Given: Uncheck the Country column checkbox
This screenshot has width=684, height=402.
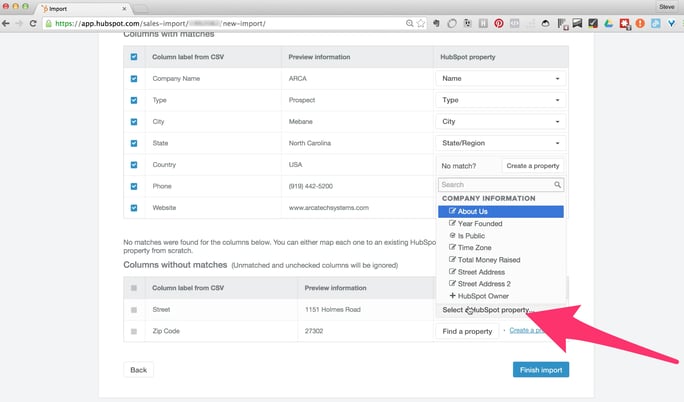Looking at the screenshot, I should click(134, 165).
